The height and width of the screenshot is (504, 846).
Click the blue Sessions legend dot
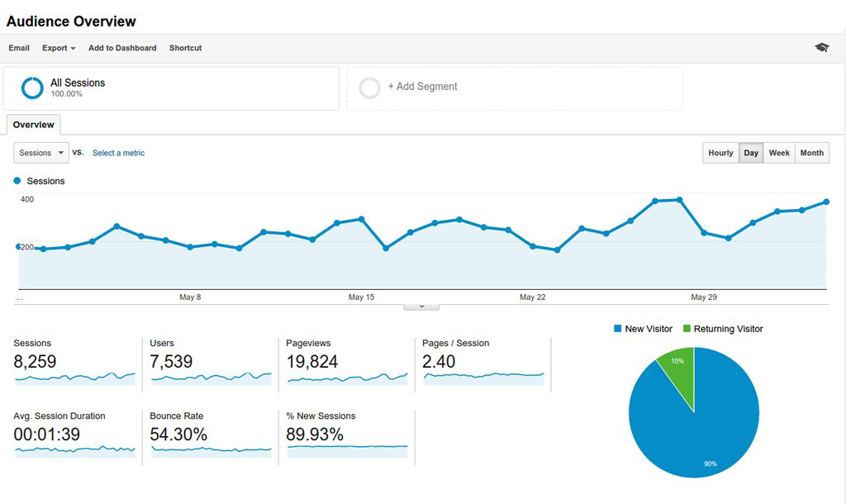tap(17, 180)
